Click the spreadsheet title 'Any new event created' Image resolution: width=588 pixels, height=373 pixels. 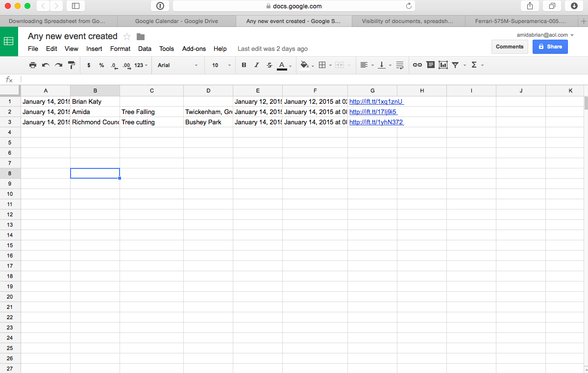click(x=73, y=36)
